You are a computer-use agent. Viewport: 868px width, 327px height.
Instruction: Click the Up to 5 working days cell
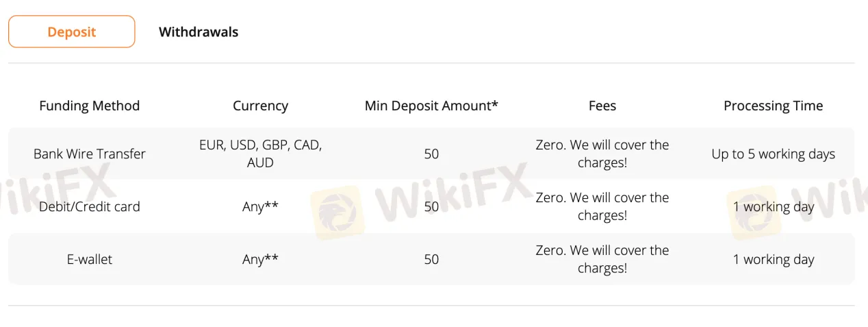point(773,154)
